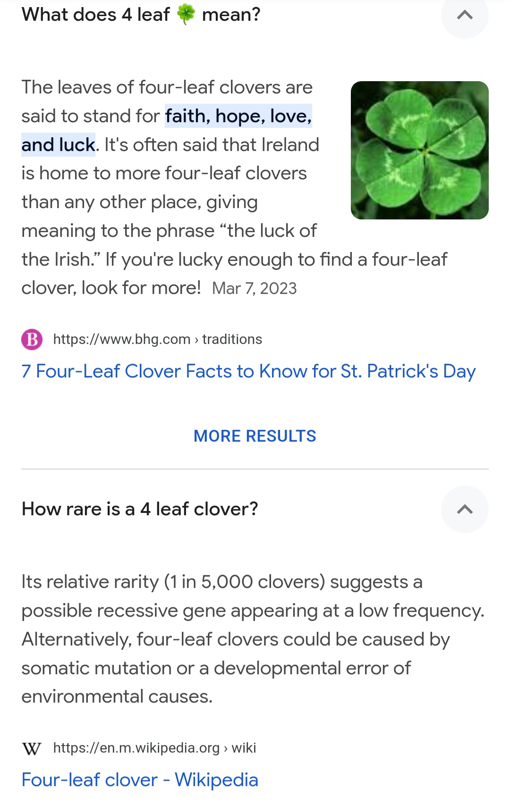Screen dimensions: 510x812
Task: Click highlighted "faith, hope, love," text
Action: pos(238,116)
